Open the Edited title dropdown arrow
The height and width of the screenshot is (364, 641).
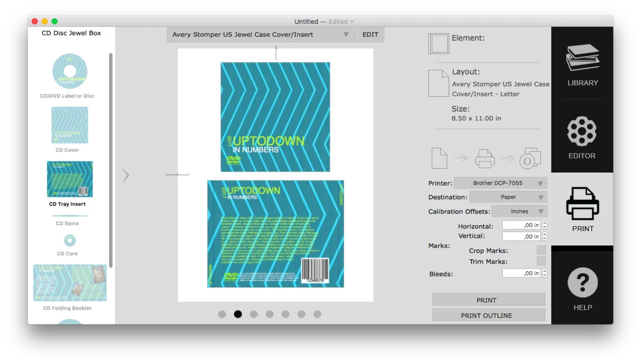click(x=352, y=21)
